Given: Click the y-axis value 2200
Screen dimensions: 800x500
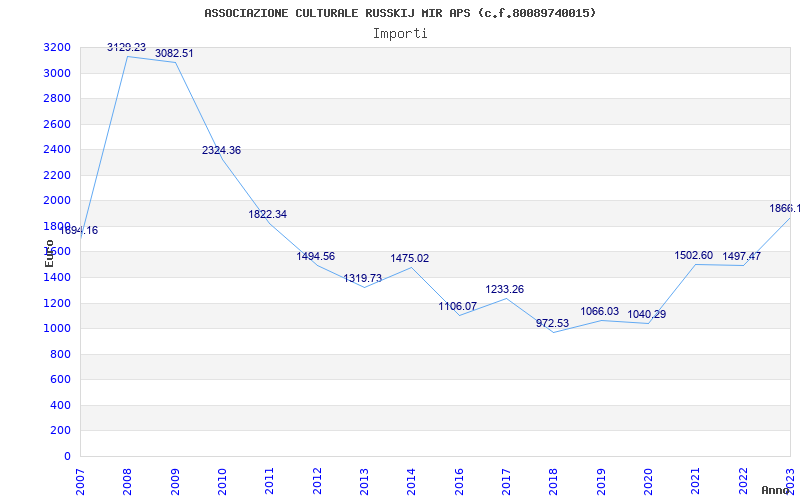Looking at the screenshot, I should coord(57,176).
